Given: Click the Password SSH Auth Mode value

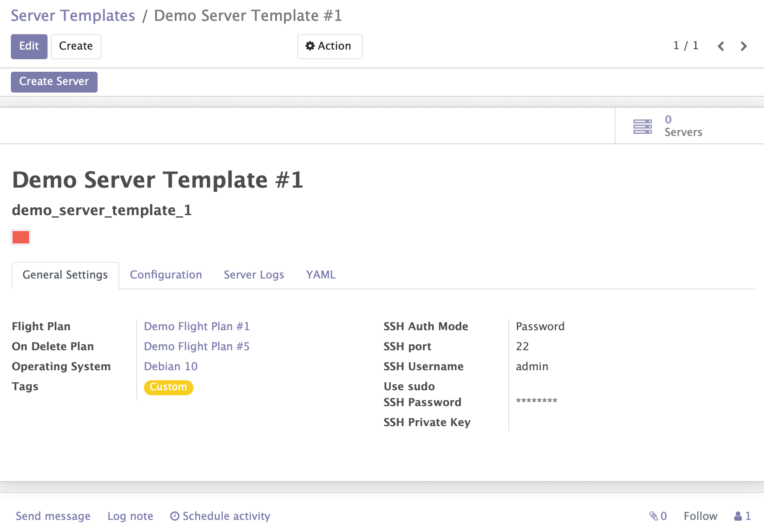Looking at the screenshot, I should pyautogui.click(x=540, y=326).
